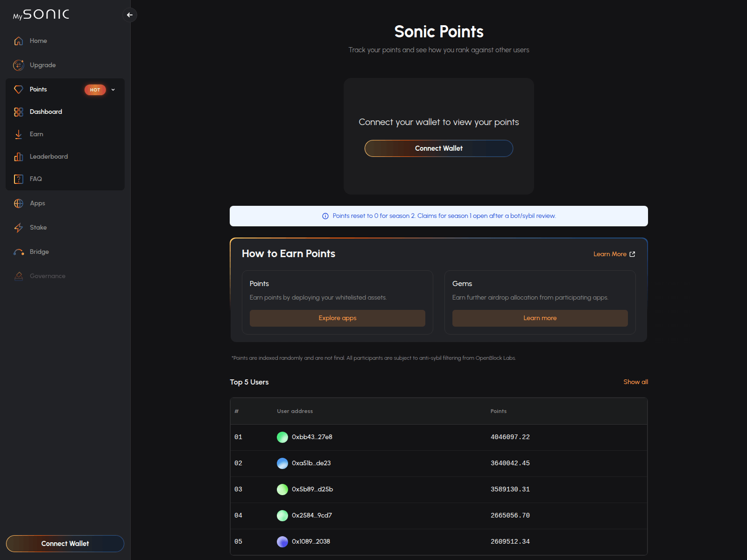Collapse sidebar with the back arrow

[130, 15]
